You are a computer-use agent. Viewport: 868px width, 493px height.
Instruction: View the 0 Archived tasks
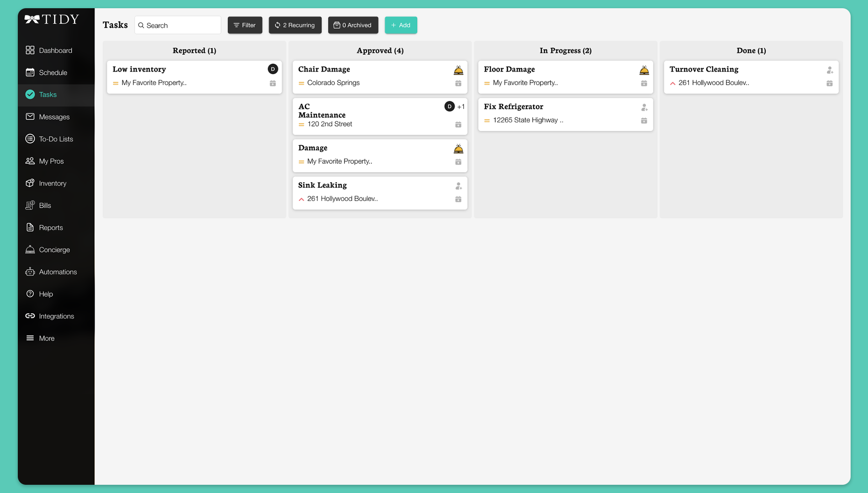point(353,25)
